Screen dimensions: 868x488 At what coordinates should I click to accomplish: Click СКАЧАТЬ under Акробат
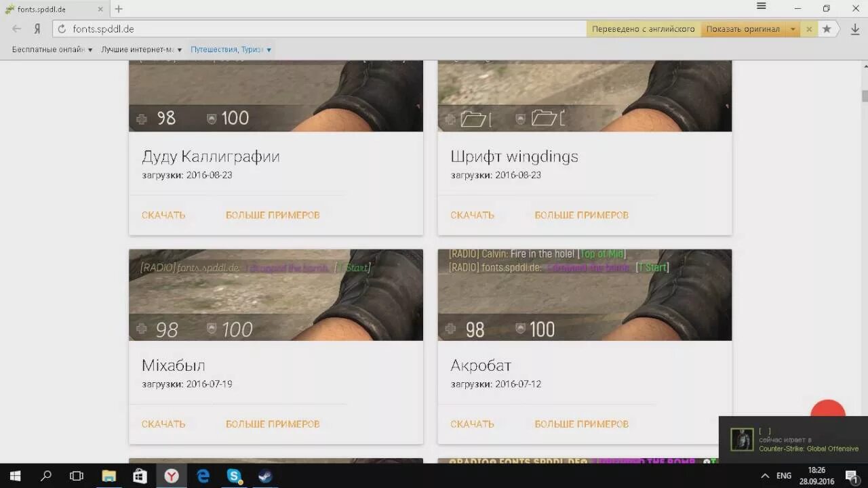472,424
